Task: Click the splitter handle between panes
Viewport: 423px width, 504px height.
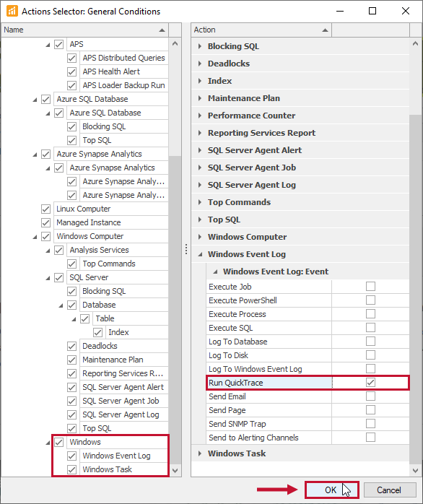Action: (x=186, y=249)
